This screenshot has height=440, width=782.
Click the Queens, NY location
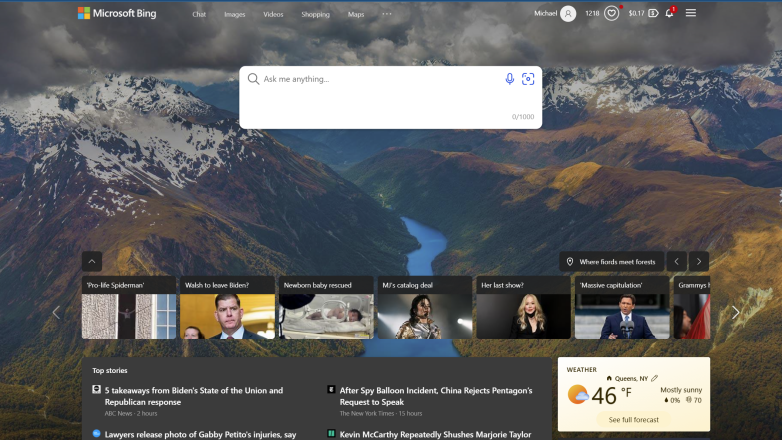point(631,379)
